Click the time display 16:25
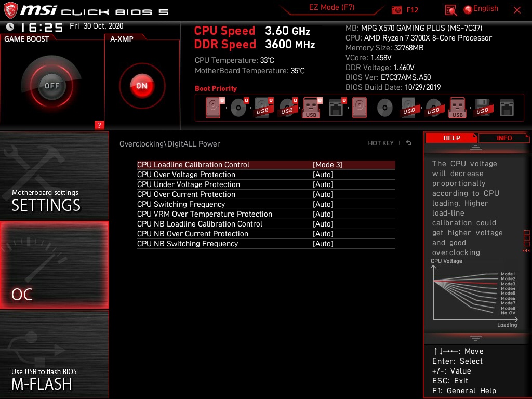532x399 pixels. [x=42, y=27]
